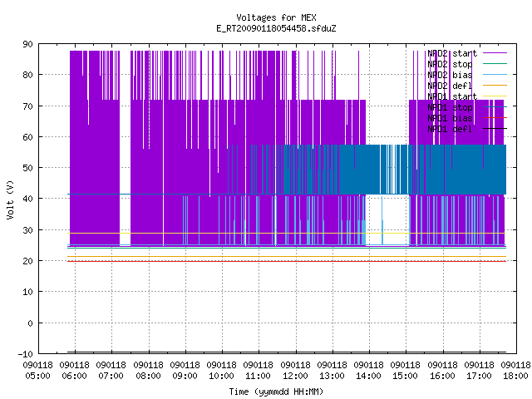Click the x-axis tick '090118 15:00'
Viewport: 532px width, 399px height.
coord(406,371)
